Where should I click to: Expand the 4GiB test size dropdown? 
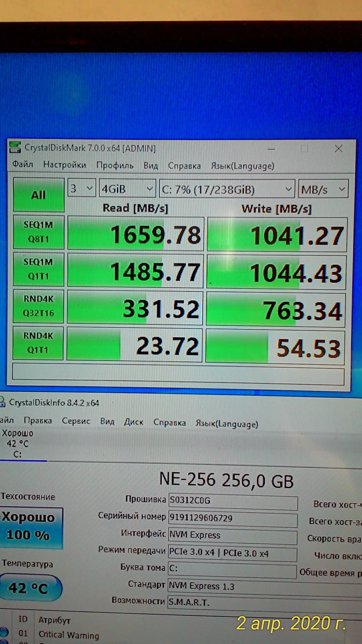pyautogui.click(x=127, y=188)
